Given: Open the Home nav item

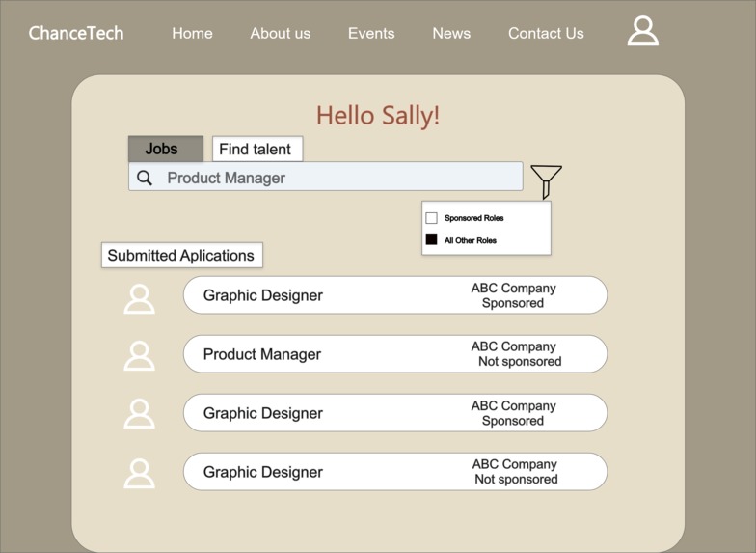Looking at the screenshot, I should [192, 33].
